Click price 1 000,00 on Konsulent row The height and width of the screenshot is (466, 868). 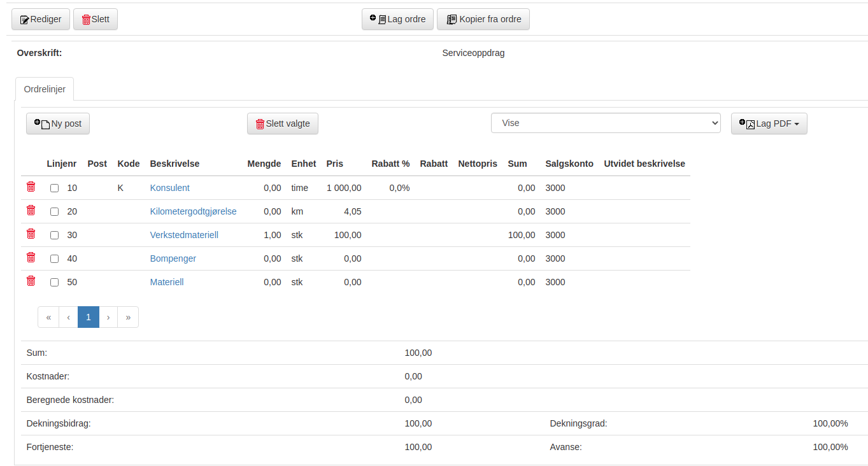point(345,188)
